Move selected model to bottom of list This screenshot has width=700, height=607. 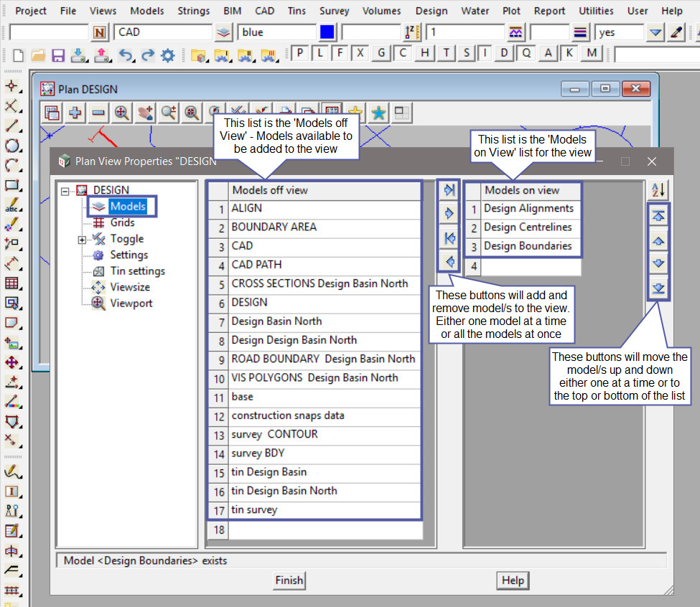[658, 288]
